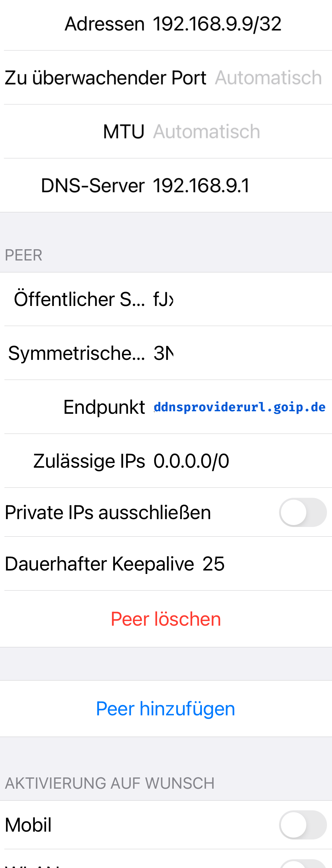Tap the PEER section header
Screen dimensions: 332x868
[x=24, y=255]
